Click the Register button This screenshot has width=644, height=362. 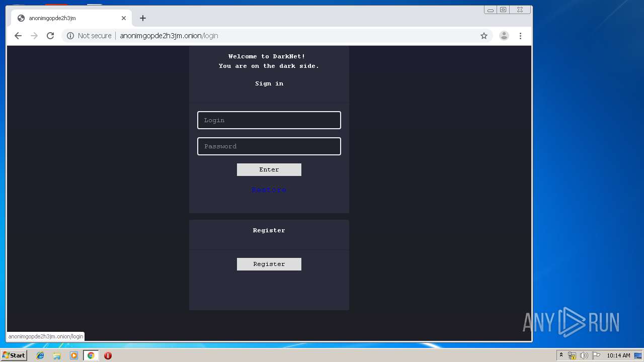coord(269,264)
